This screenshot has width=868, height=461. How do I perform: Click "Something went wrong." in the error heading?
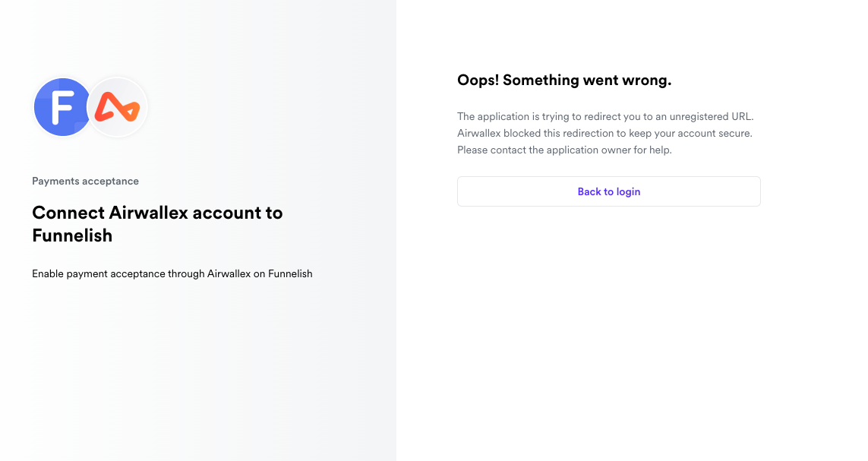coord(587,81)
